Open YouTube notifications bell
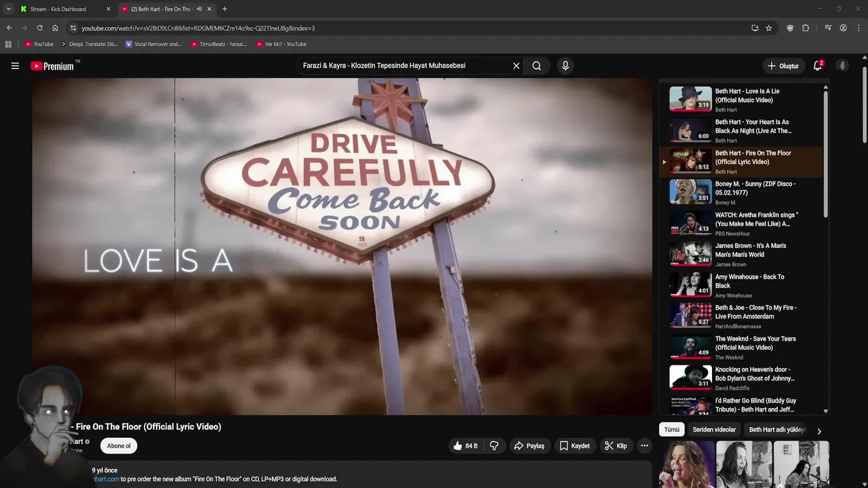Screen dimensions: 868x488 click(x=818, y=66)
